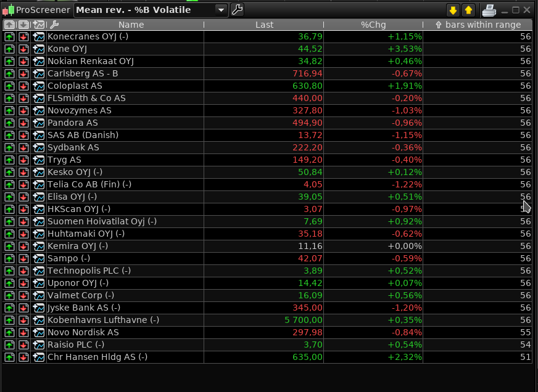Open screener settings wrench next to dropdown
Screen dimensions: 538x392
coord(237,10)
